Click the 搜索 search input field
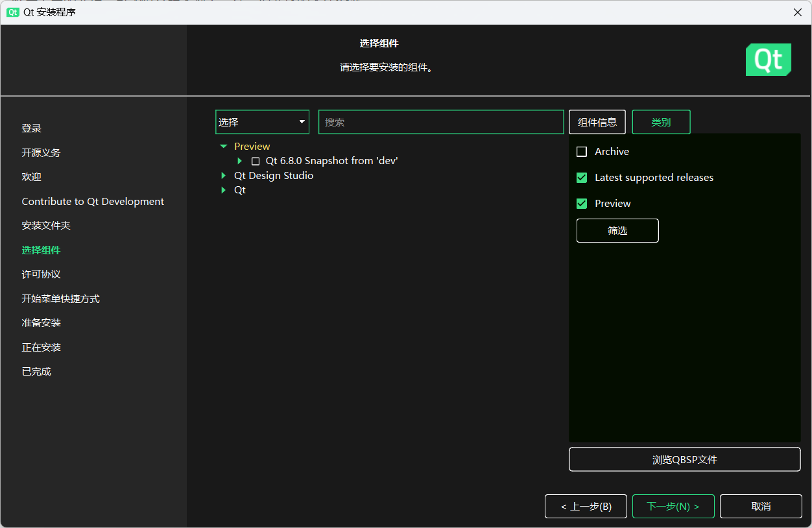The width and height of the screenshot is (812, 528). 441,122
